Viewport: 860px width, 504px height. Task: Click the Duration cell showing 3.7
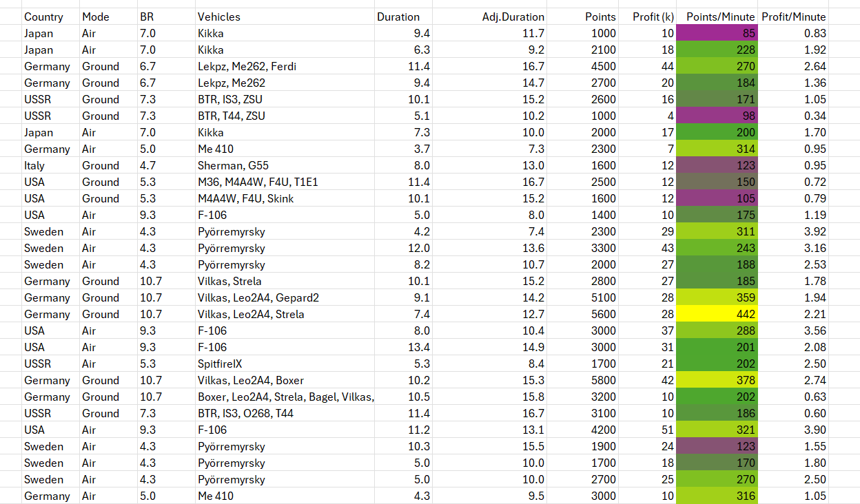pos(403,149)
